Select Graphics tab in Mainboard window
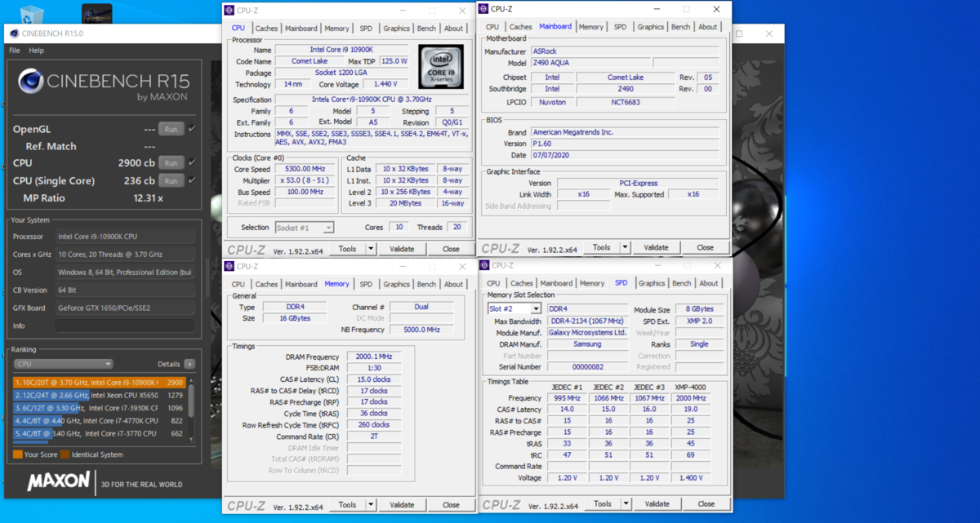This screenshot has width=980, height=523. [x=651, y=27]
